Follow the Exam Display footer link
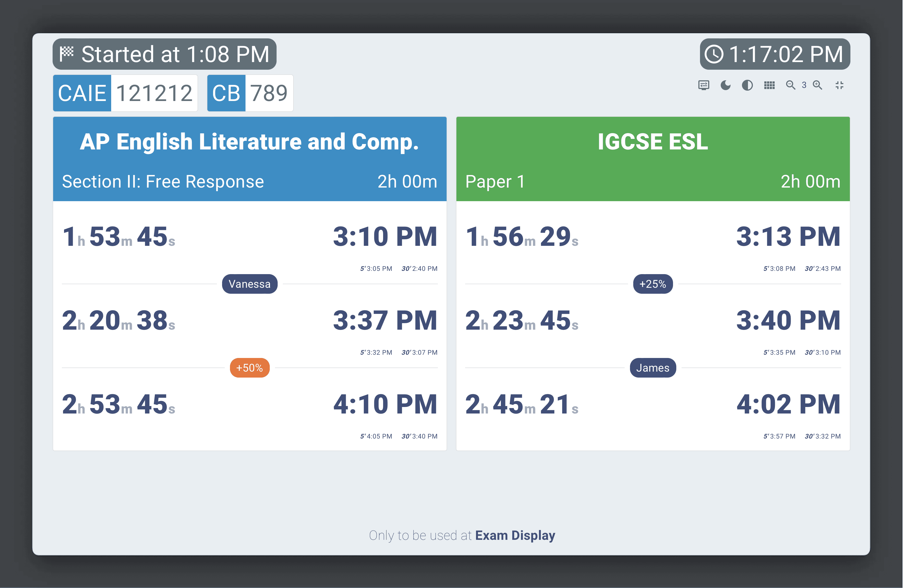This screenshot has width=903, height=588. (x=515, y=535)
